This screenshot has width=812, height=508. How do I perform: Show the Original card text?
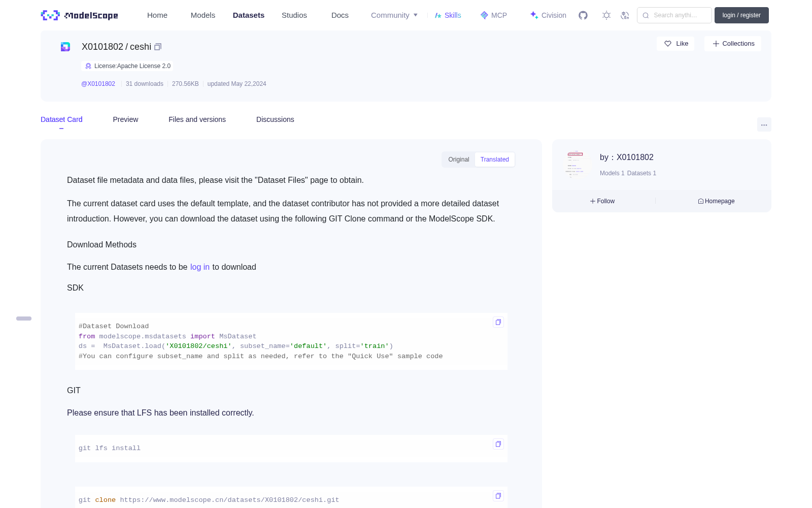459,160
